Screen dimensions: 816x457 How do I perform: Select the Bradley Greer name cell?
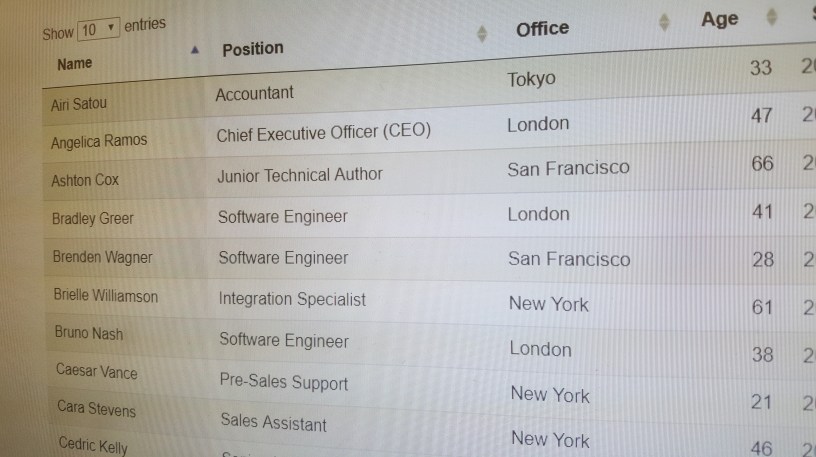coord(92,218)
